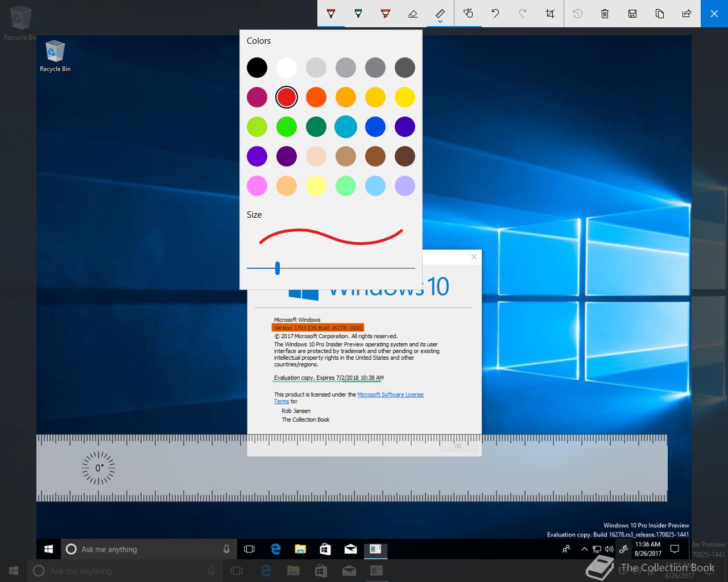This screenshot has height=582, width=728.
Task: Pick the lavender pastel swatch
Action: pos(405,186)
